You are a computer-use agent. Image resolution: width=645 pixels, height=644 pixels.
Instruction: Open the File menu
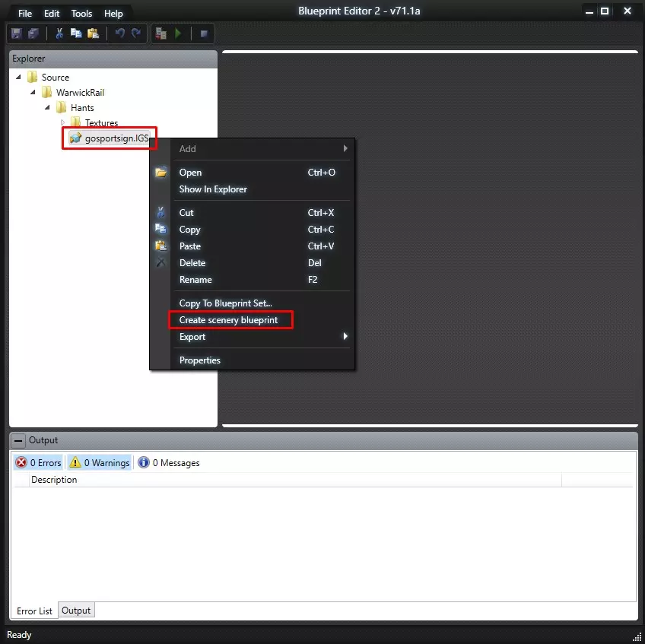[25, 14]
